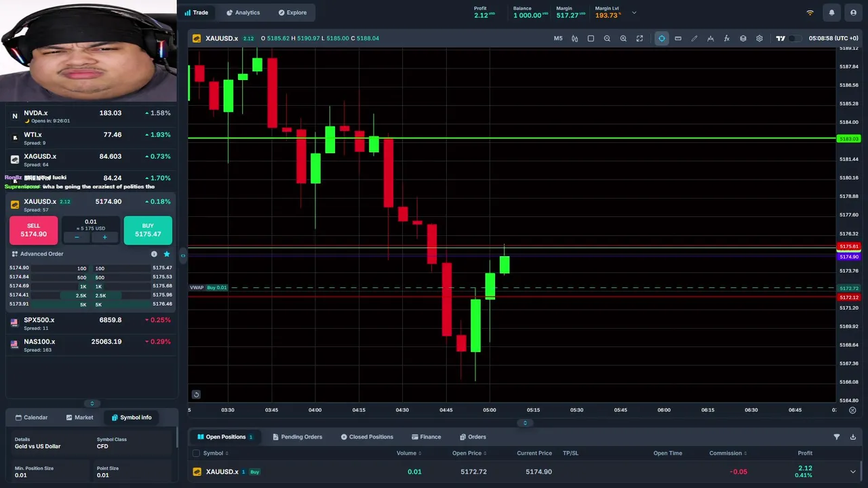Screen dimensions: 868x488
Task: Select NVDA.x in the watchlist
Action: click(91, 117)
